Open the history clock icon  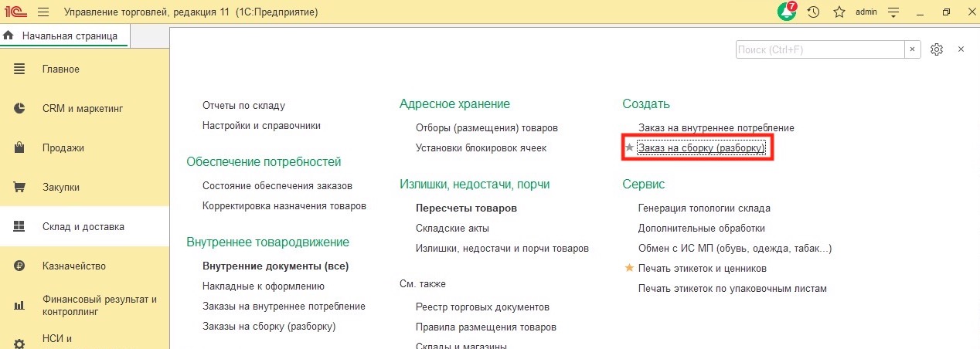coord(813,12)
